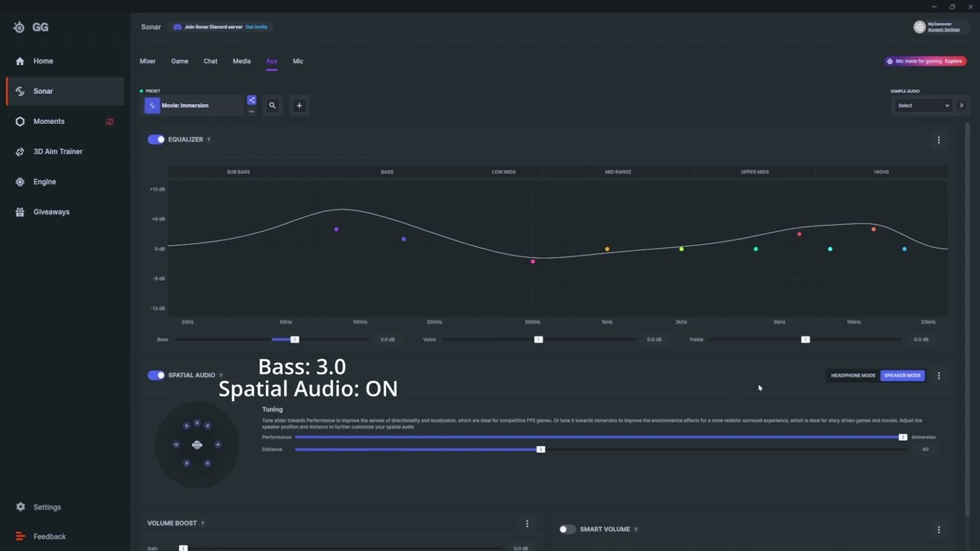Open the preset three-dot options
This screenshot has width=980, height=551.
[x=251, y=112]
